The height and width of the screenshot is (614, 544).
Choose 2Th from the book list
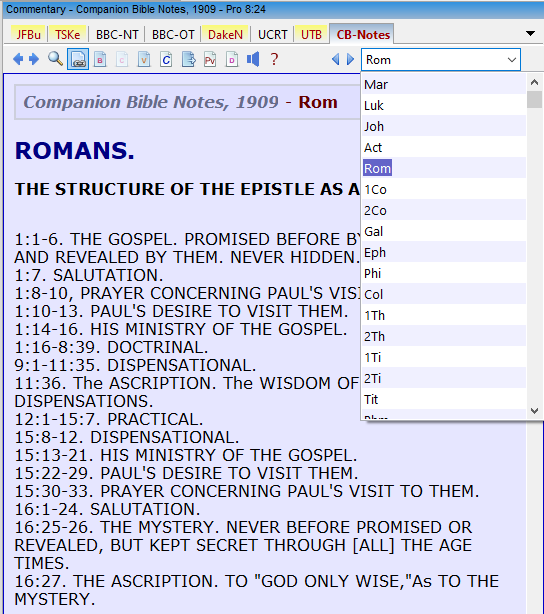pyautogui.click(x=444, y=336)
